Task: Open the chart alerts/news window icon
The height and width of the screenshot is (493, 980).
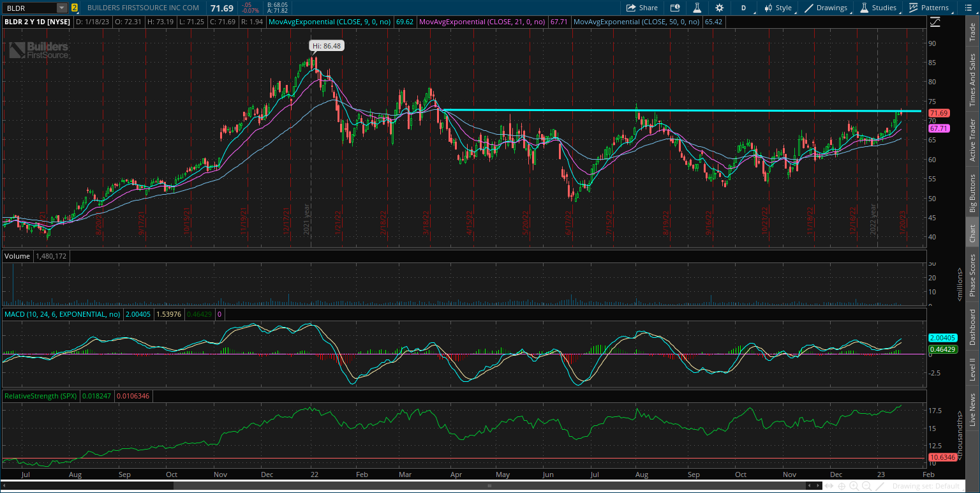Action: coord(675,8)
